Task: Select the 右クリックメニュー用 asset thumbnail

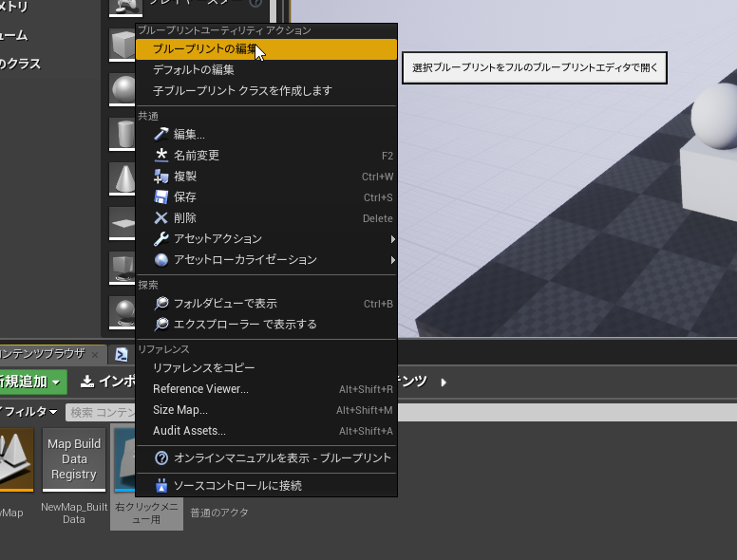Action: pyautogui.click(x=124, y=459)
